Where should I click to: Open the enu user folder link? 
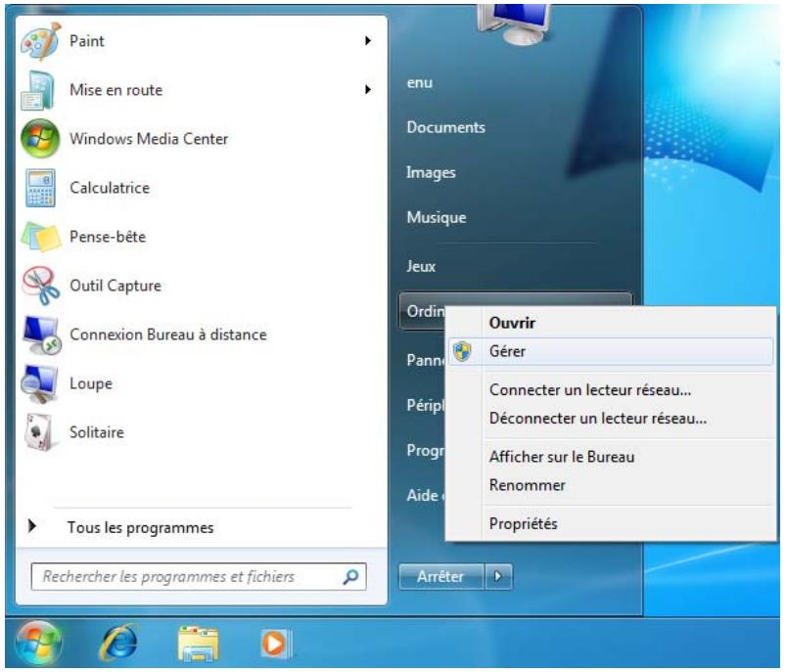420,83
